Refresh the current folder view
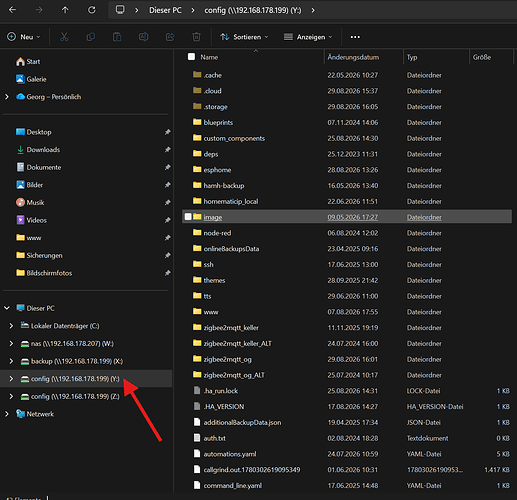This screenshot has height=500, width=517. click(91, 10)
